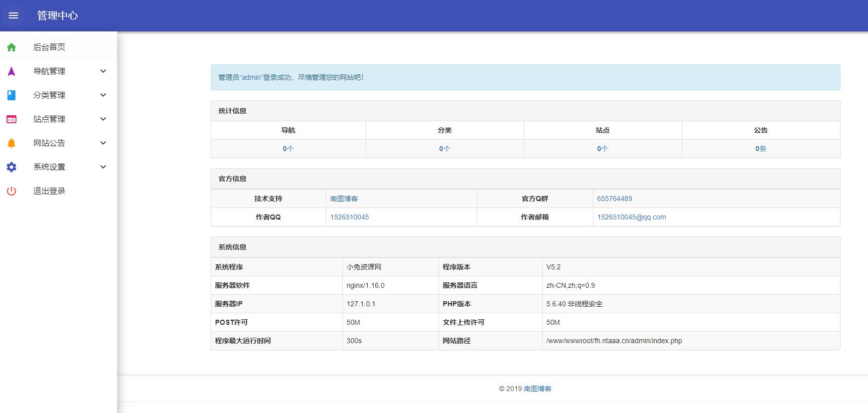
Task: Open the 后台首页 menu item
Action: [x=49, y=47]
